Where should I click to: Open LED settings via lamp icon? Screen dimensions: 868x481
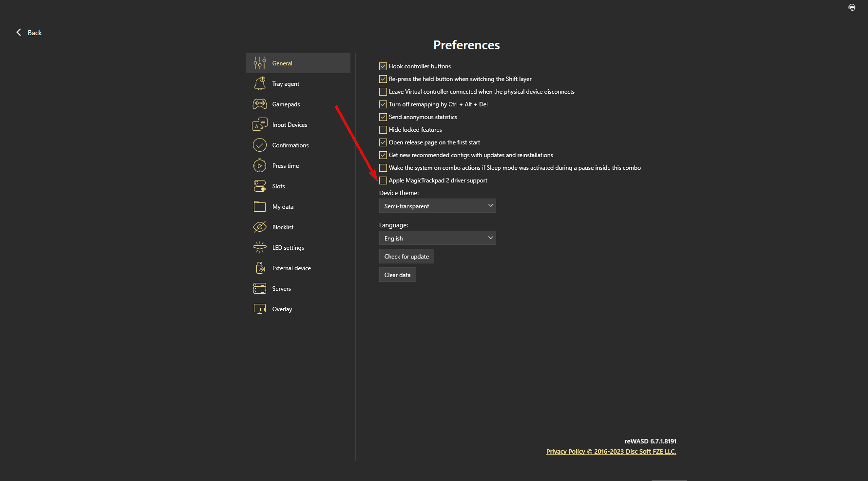(x=260, y=247)
